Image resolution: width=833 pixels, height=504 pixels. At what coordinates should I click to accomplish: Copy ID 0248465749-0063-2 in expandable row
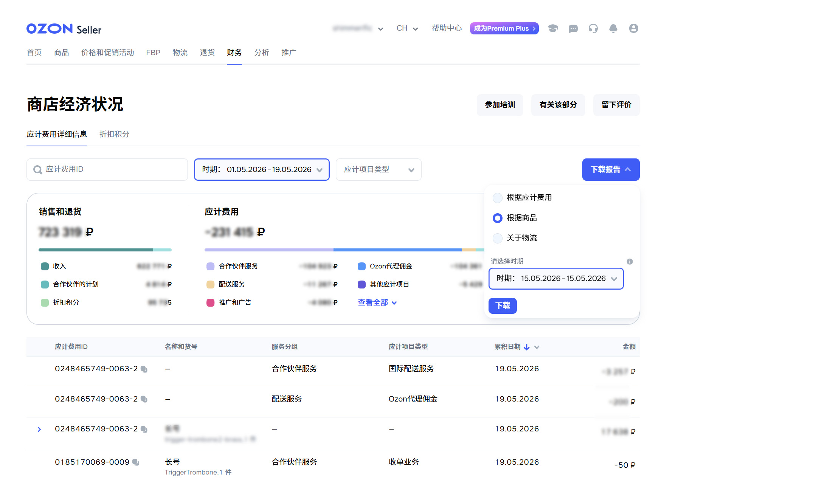click(144, 429)
